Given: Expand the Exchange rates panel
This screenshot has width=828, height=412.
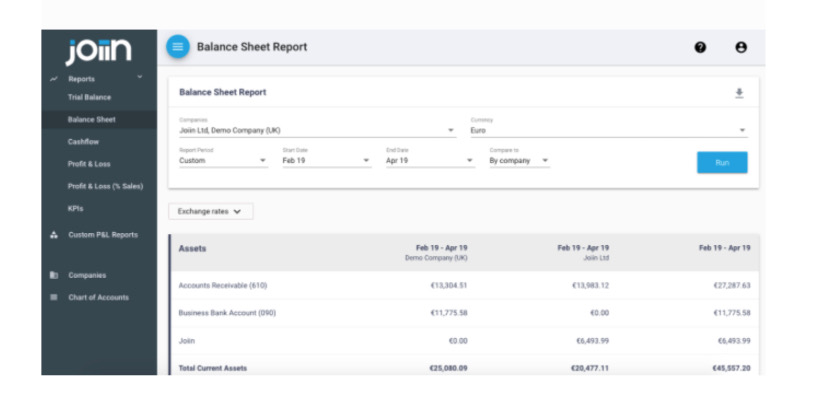Looking at the screenshot, I should pyautogui.click(x=211, y=211).
